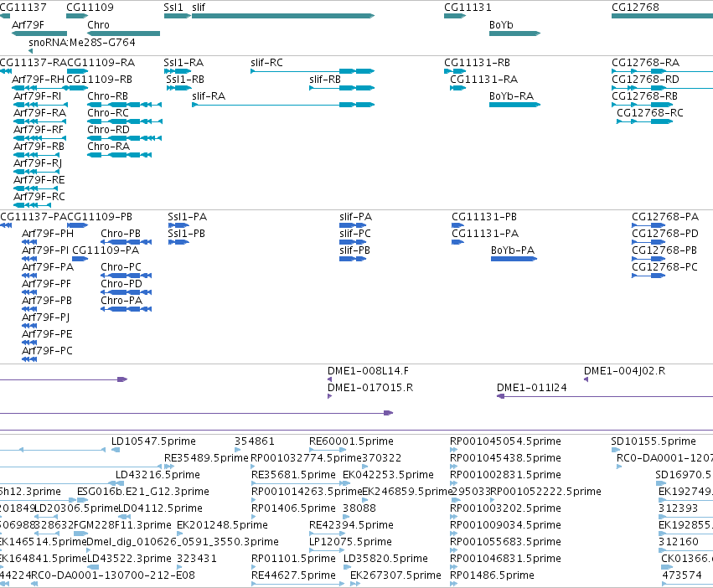Select the LD35820.5prime EST label
Screen dimensions: 713x588
coord(385,559)
